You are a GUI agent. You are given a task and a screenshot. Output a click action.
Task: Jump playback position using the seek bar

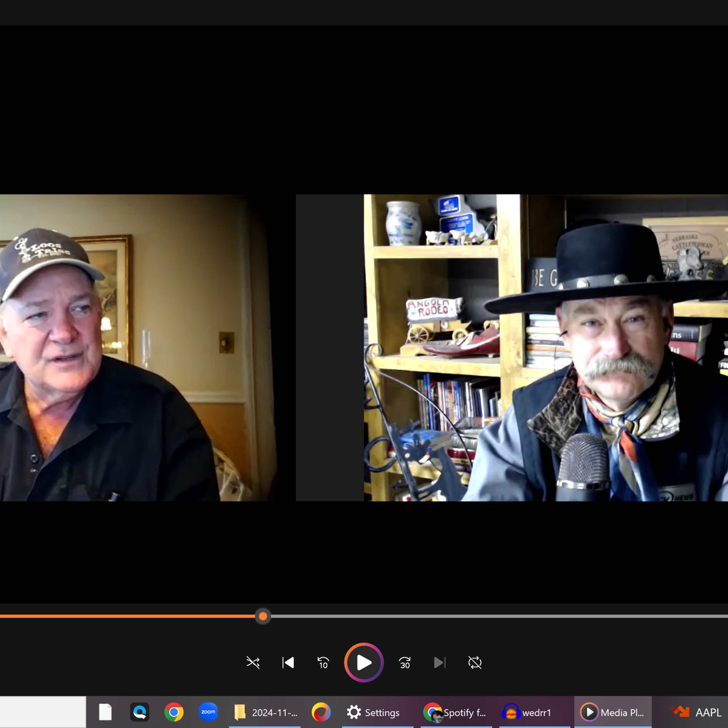coord(263,616)
